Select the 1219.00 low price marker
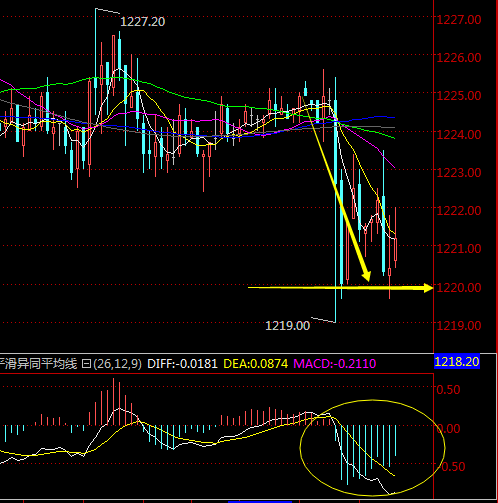This screenshot has width=498, height=503. [287, 326]
